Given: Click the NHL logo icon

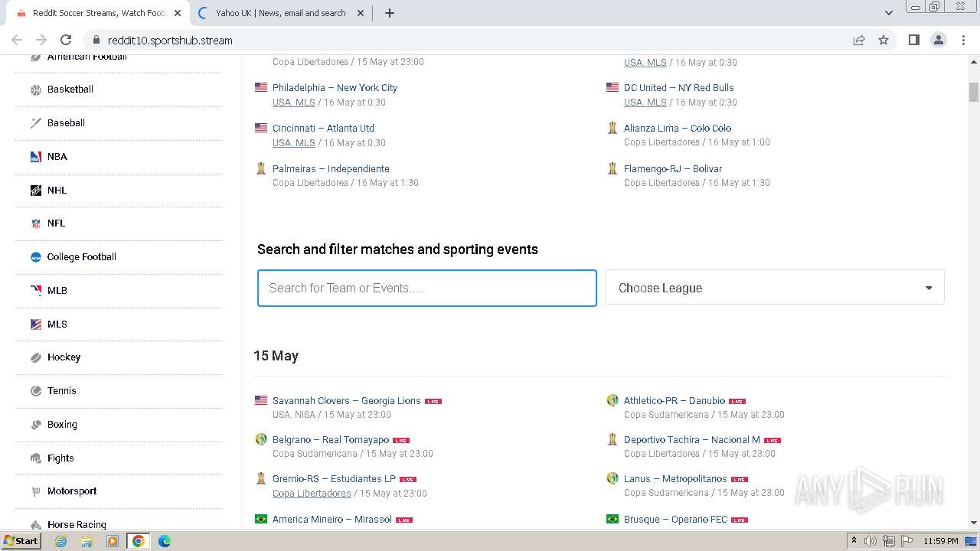Looking at the screenshot, I should tap(36, 191).
